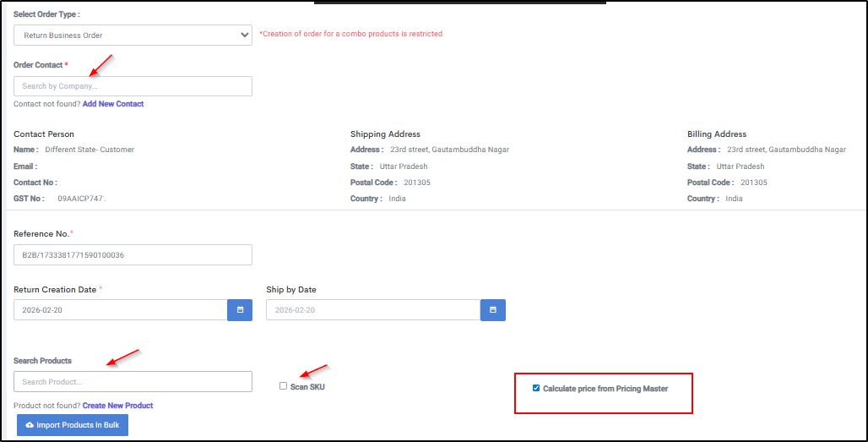This screenshot has width=868, height=442.
Task: Uncheck Calculate price from Pricing Master
Action: [536, 389]
